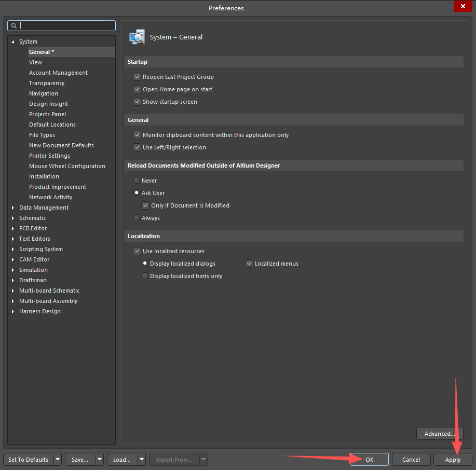Screen dimensions: 476x470
Task: Confirm settings with the OK button
Action: [x=369, y=460]
